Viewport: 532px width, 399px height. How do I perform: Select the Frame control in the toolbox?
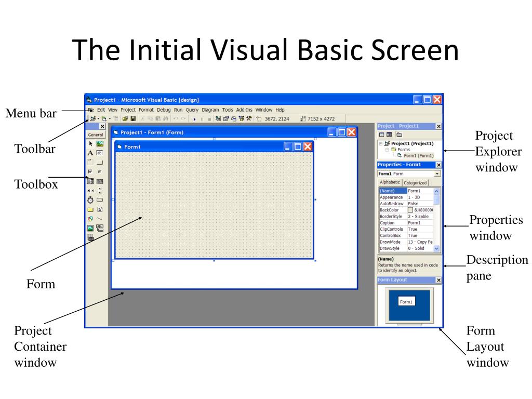pyautogui.click(x=90, y=163)
